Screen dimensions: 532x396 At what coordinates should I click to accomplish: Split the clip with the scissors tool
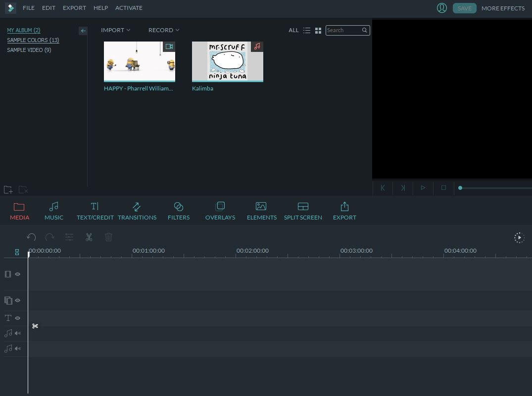(x=89, y=237)
